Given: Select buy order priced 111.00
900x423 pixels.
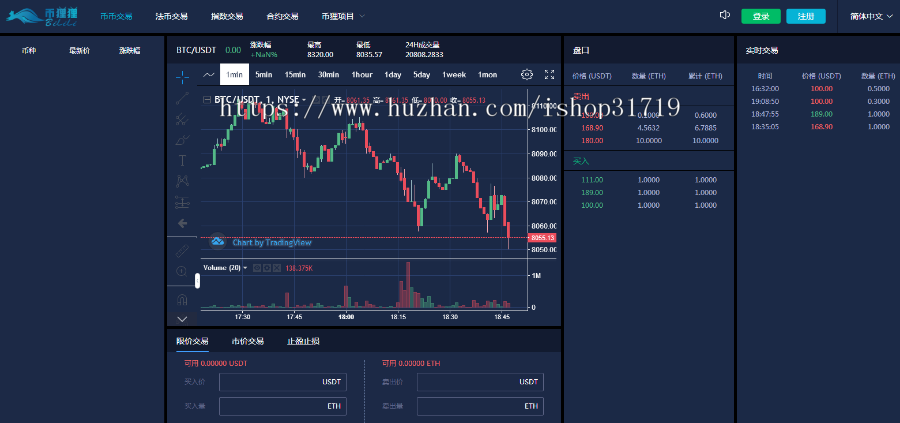Looking at the screenshot, I should coord(649,180).
